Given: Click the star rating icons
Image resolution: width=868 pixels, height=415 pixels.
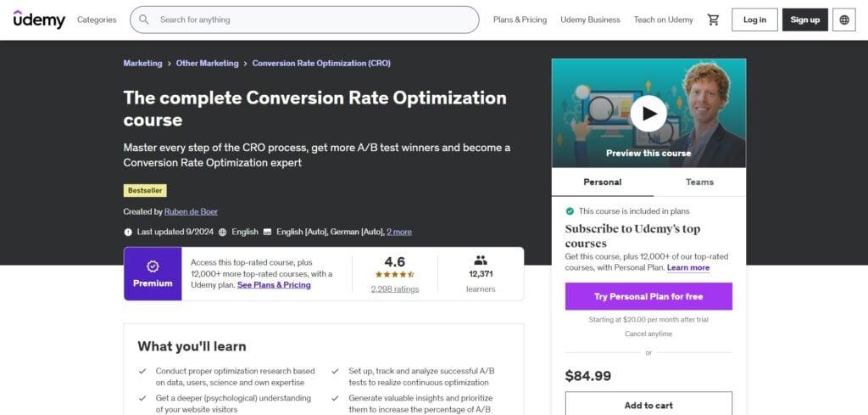Looking at the screenshot, I should tap(394, 275).
